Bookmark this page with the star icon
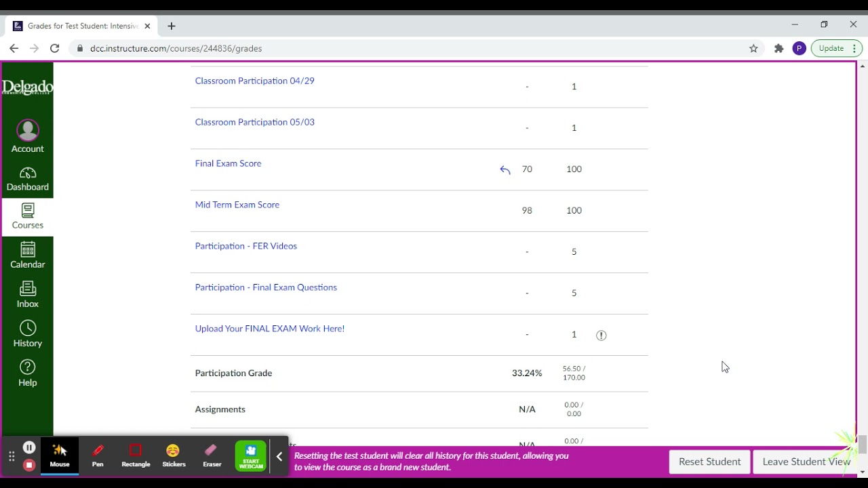 coord(753,48)
